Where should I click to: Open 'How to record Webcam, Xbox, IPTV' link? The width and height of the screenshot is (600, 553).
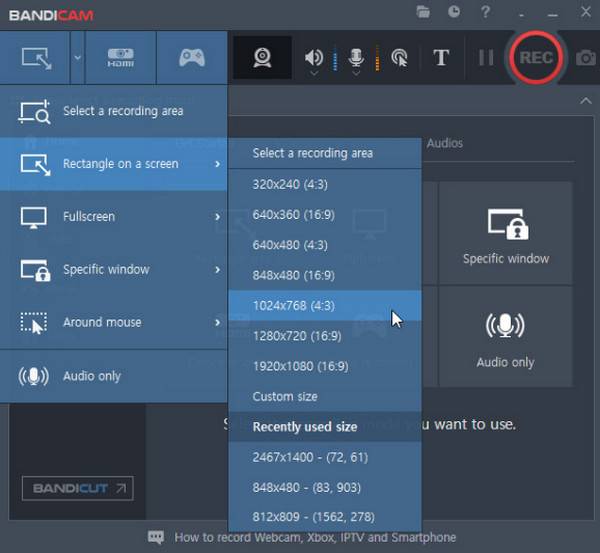pos(315,537)
